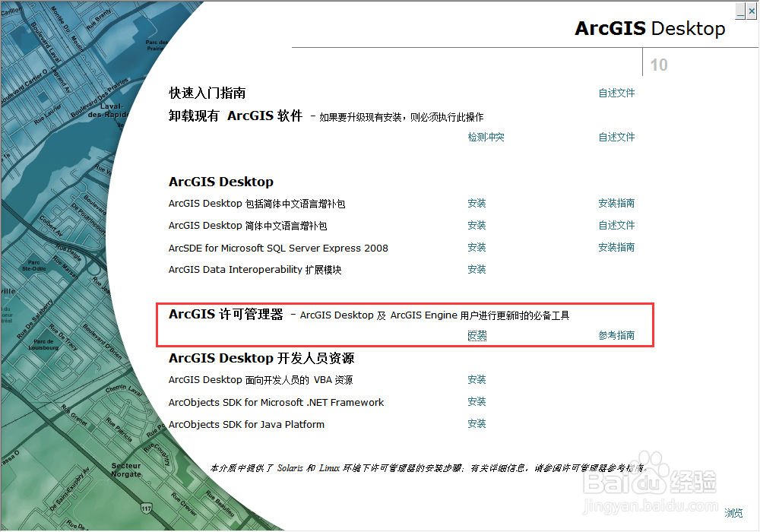Click the ArcGIS 许可管理器 heading text
The width and height of the screenshot is (760, 532).
pos(226,315)
